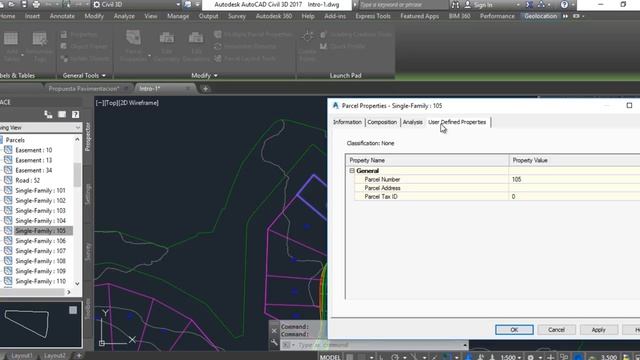
Task: Click the Add Tables ribbon icon
Action: pos(11,39)
